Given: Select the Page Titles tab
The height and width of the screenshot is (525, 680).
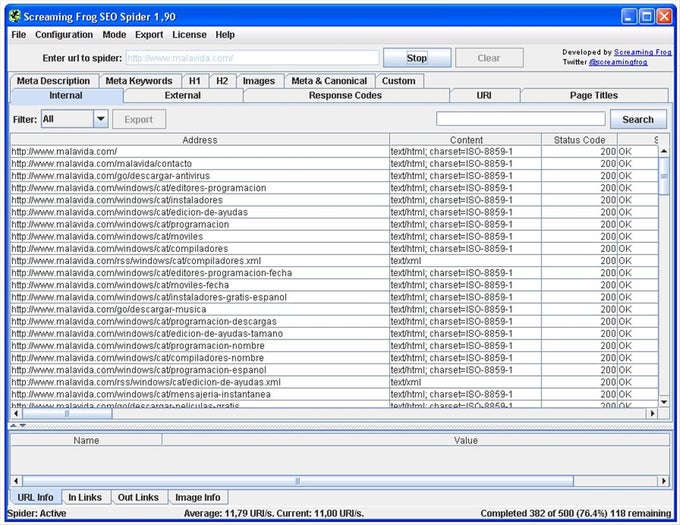Looking at the screenshot, I should click(x=594, y=95).
